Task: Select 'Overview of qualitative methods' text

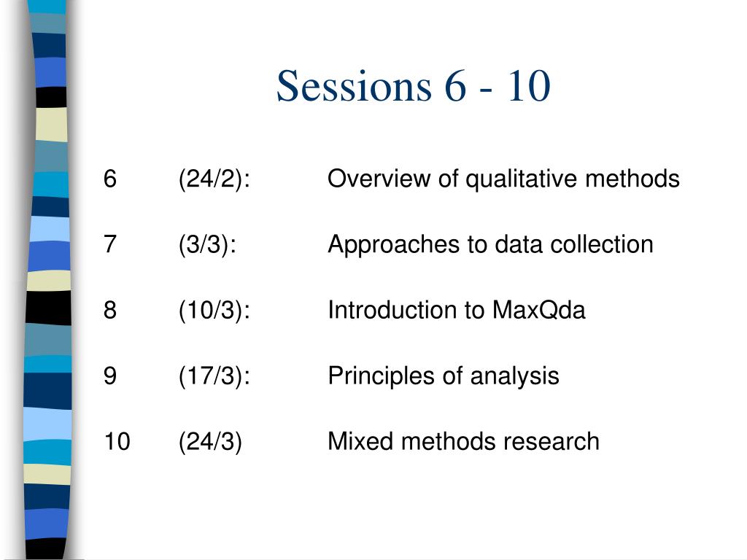Action: click(503, 179)
